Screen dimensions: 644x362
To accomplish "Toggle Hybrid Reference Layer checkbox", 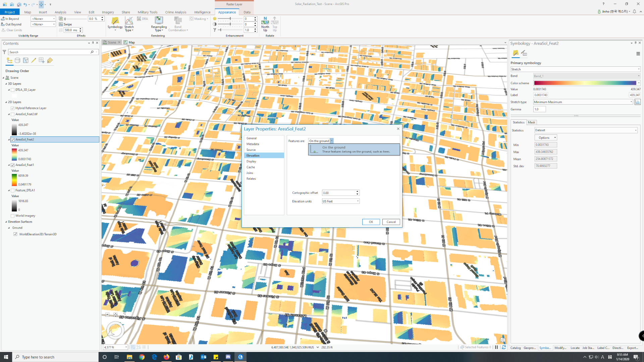I will pyautogui.click(x=13, y=108).
